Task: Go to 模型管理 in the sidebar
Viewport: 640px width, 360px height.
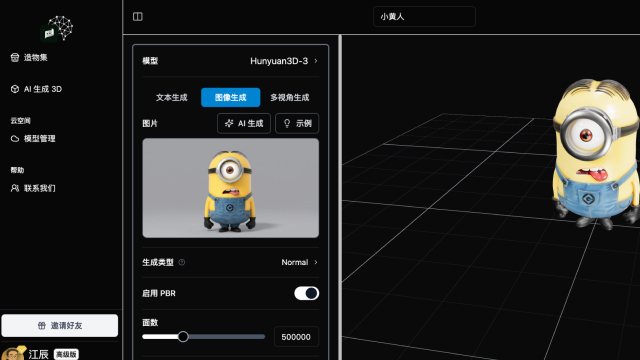Action: tap(33, 138)
